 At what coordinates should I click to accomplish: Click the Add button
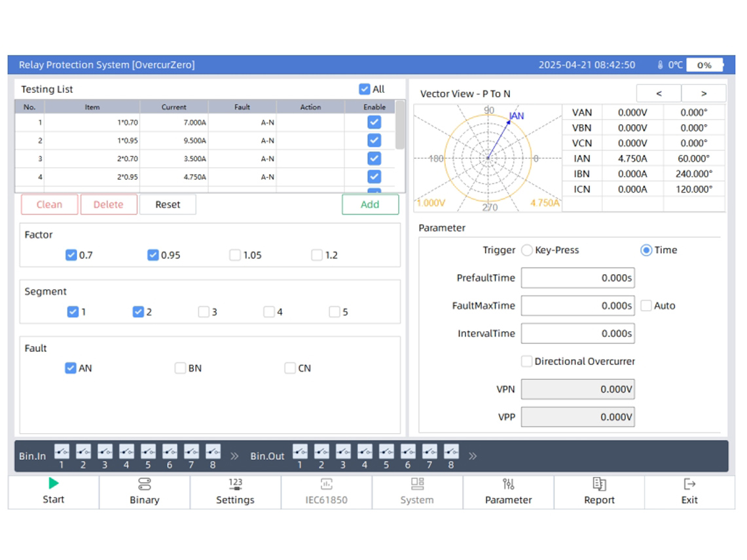pyautogui.click(x=370, y=204)
